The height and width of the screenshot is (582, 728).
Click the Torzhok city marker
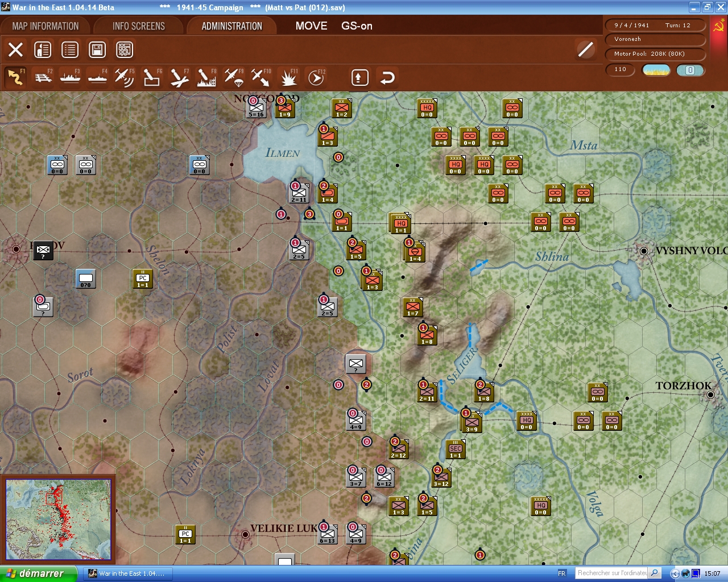[710, 394]
